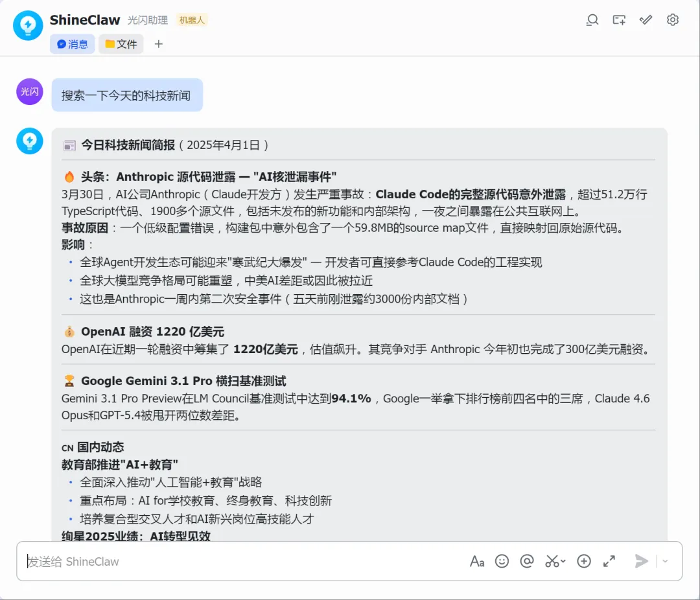Click the 事故原因 label

[85, 228]
